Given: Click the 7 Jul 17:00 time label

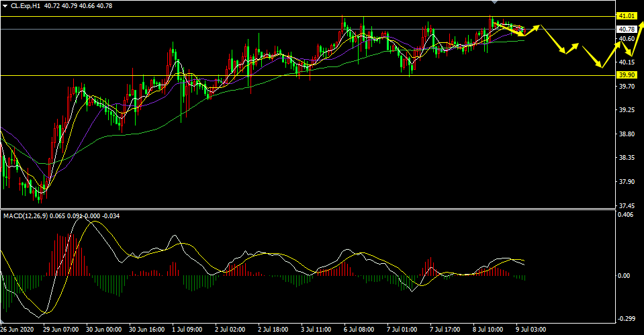Looking at the screenshot, I should point(445,330).
